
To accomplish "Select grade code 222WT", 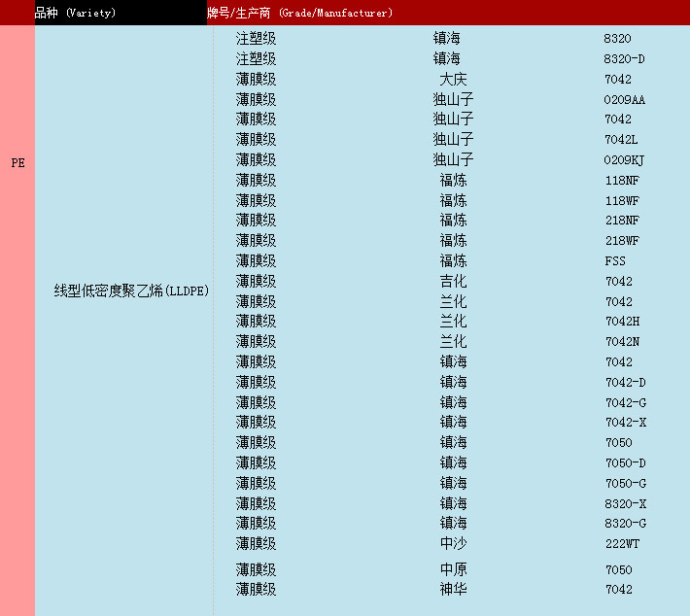I will coord(622,544).
